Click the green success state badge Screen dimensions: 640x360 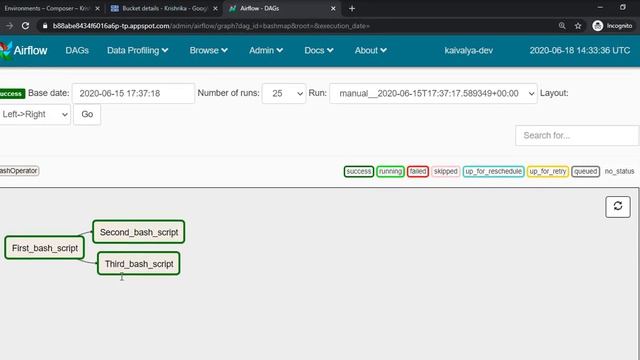click(12, 93)
